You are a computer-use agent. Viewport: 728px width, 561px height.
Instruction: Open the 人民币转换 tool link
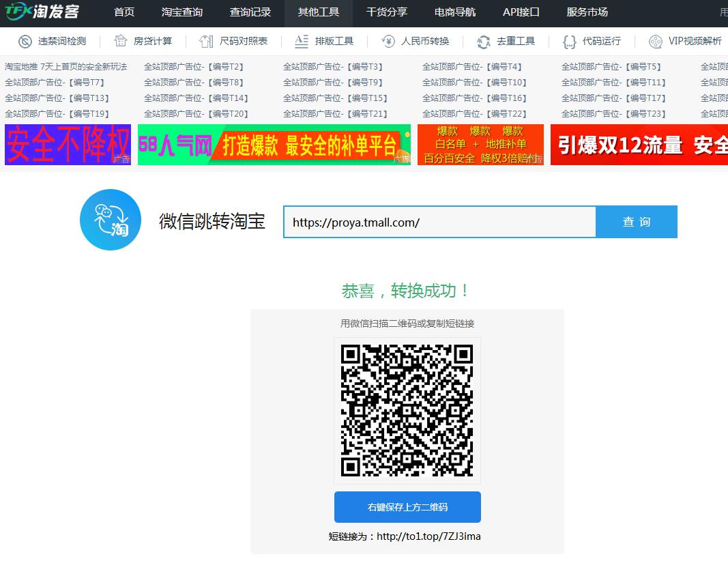coord(425,42)
